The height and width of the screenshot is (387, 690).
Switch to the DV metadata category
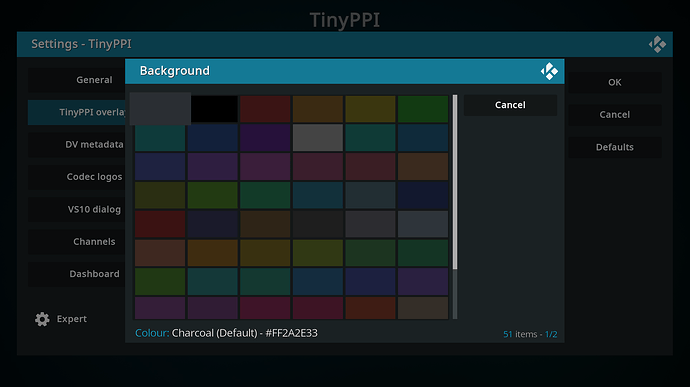(77, 144)
